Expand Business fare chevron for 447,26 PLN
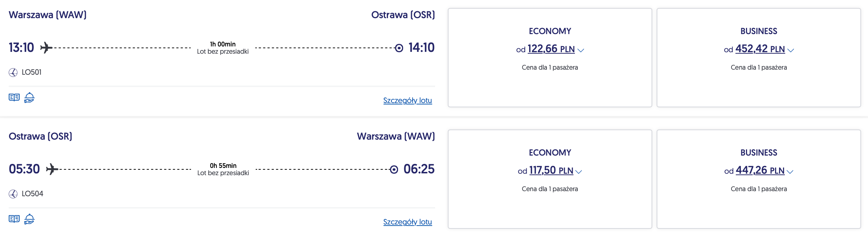 click(x=790, y=172)
